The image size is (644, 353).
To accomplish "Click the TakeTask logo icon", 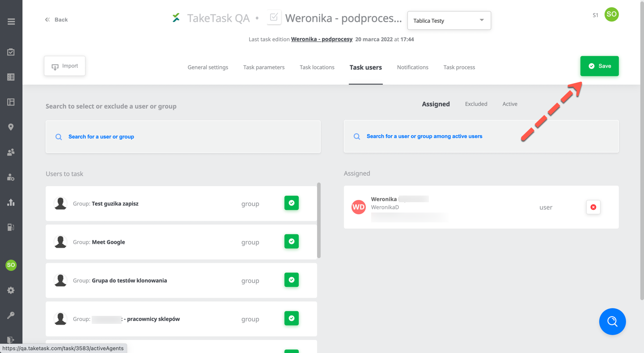I will pos(176,18).
